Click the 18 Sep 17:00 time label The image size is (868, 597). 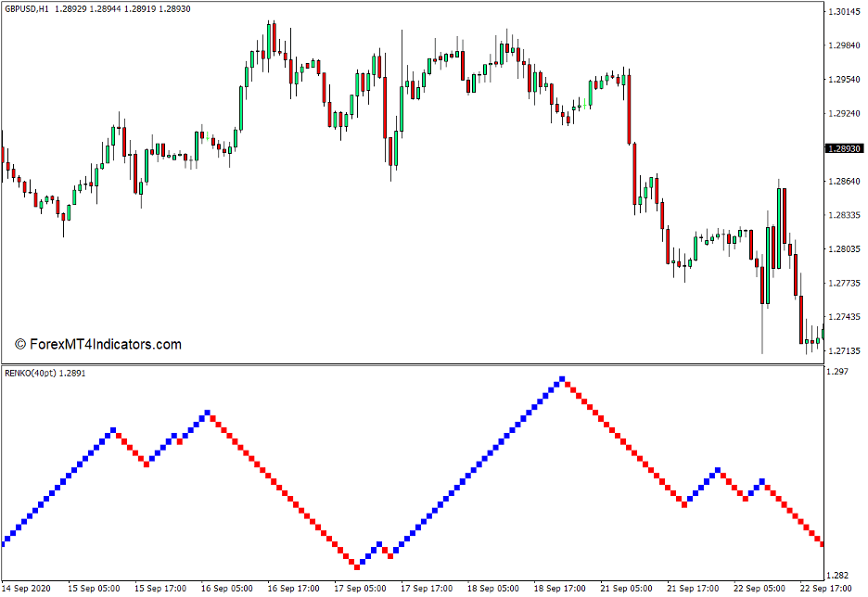tap(559, 588)
